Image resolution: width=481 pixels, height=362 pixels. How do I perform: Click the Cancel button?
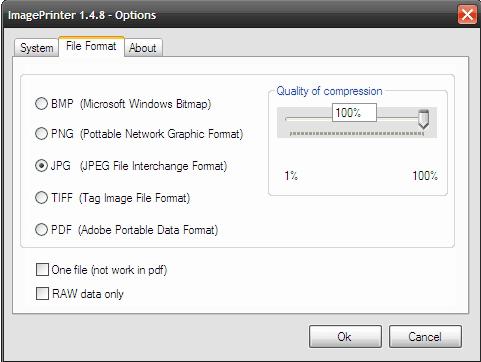(x=425, y=337)
